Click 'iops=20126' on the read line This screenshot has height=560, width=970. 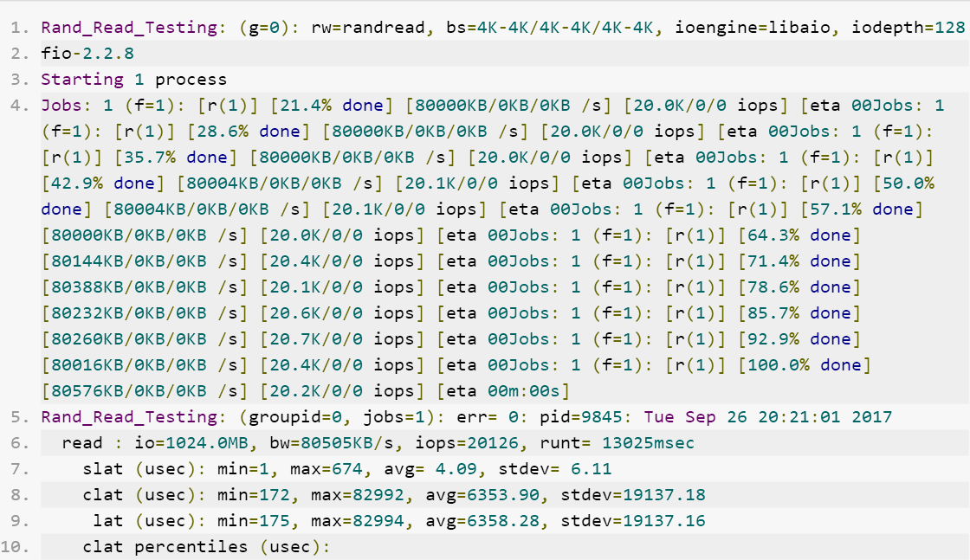pos(467,443)
